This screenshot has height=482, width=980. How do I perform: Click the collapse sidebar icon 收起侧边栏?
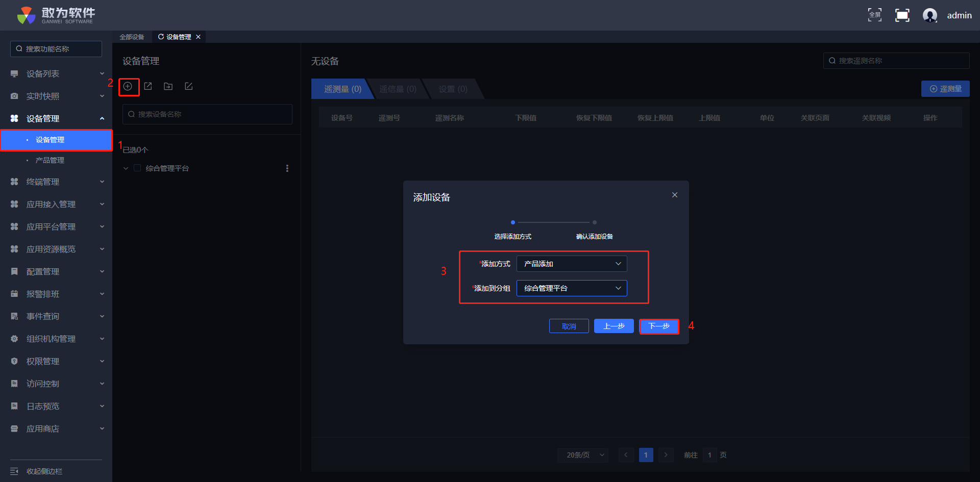pos(14,471)
